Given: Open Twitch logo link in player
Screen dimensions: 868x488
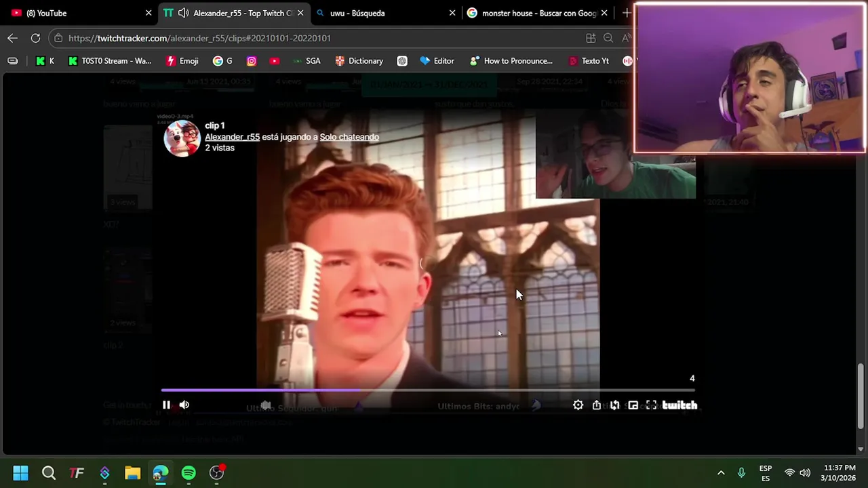Looking at the screenshot, I should pos(679,405).
